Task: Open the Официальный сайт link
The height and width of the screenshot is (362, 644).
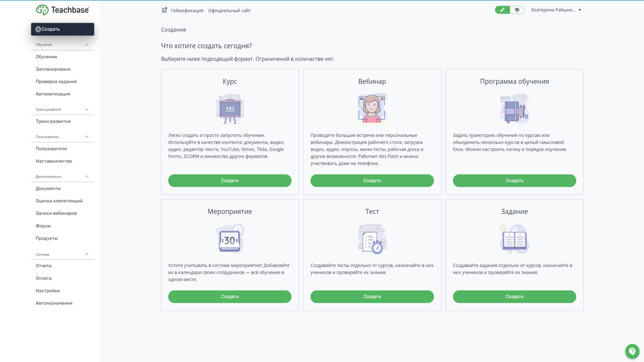Action: (229, 10)
